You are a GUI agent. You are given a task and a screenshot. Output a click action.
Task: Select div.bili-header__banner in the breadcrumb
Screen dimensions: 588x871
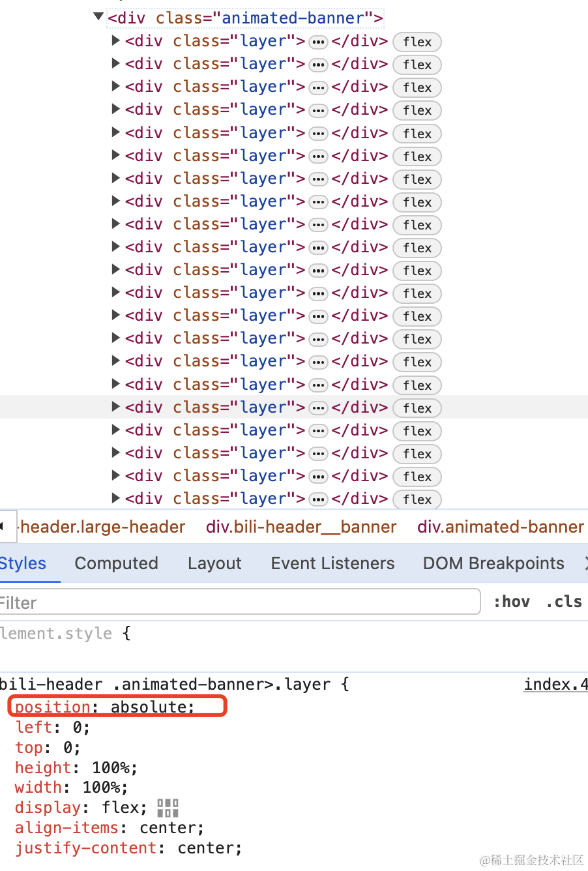pyautogui.click(x=301, y=527)
